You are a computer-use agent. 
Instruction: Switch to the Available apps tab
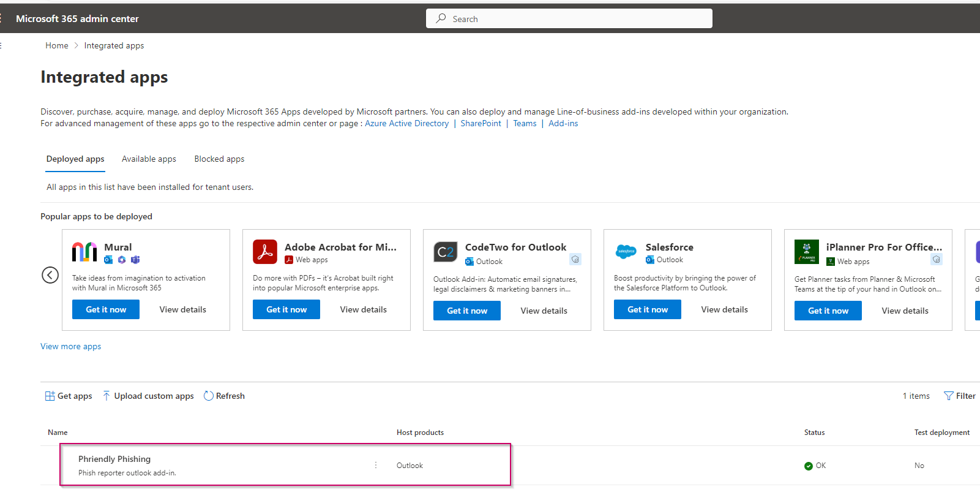[x=149, y=159]
